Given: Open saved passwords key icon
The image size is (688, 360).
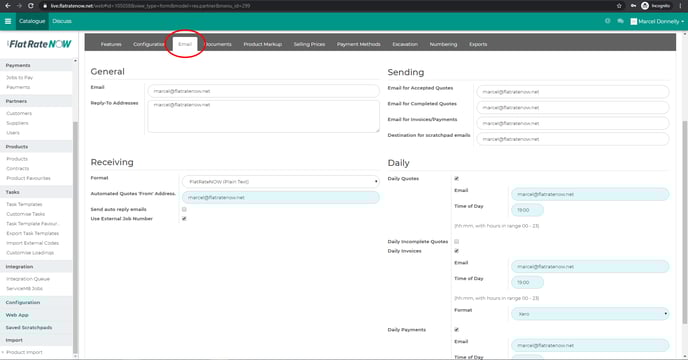Looking at the screenshot, I should 633,6.
